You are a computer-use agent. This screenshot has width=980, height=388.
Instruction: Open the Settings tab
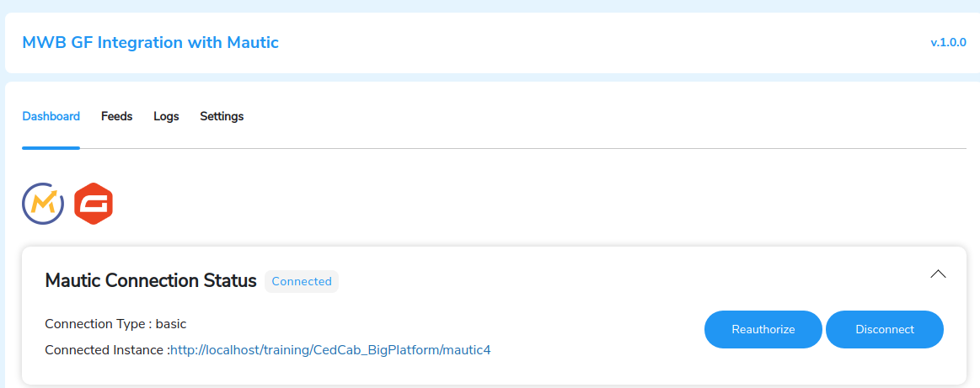point(222,116)
